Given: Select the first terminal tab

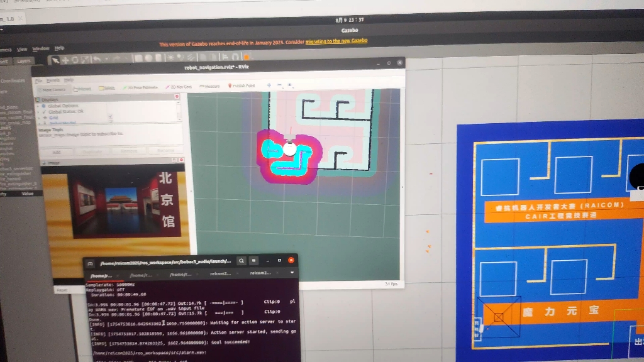Looking at the screenshot, I should coord(101,276).
